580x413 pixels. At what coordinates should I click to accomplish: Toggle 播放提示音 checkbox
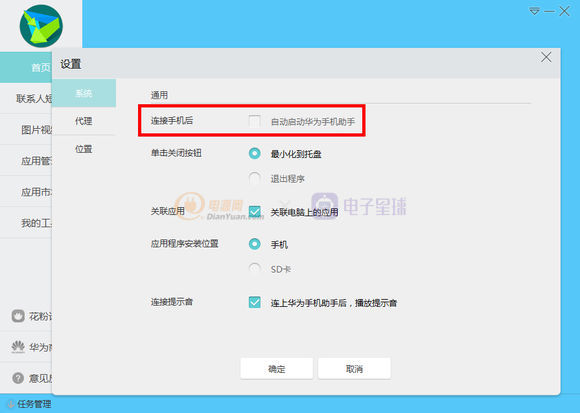254,302
